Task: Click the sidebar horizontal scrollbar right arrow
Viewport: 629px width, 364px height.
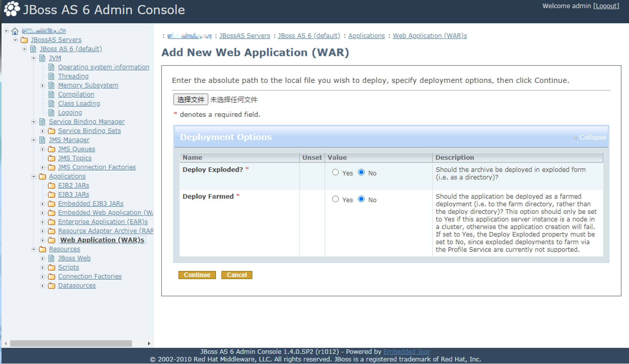Action: (149, 344)
